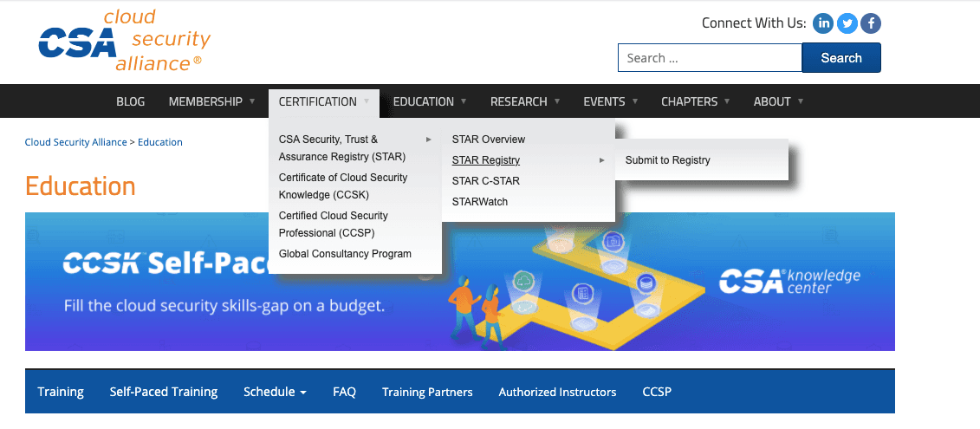This screenshot has width=980, height=429.
Task: Select Global Consultancy Program
Action: pos(345,254)
